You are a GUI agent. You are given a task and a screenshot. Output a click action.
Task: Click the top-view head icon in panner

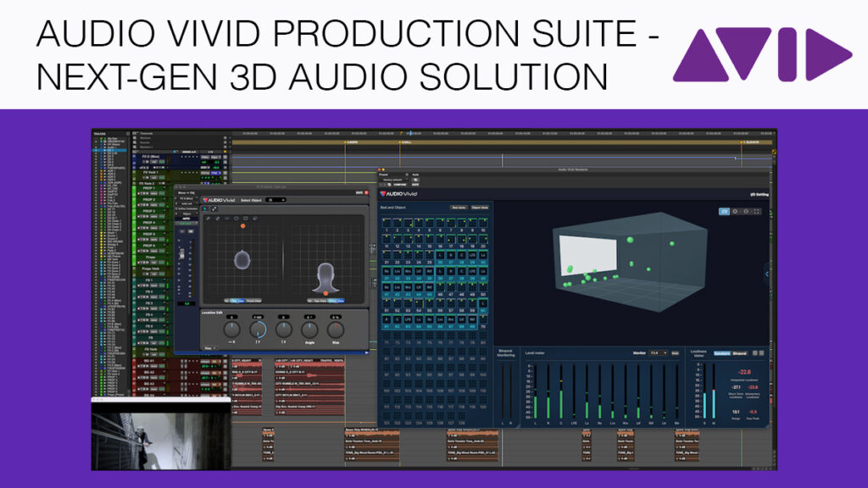click(242, 260)
